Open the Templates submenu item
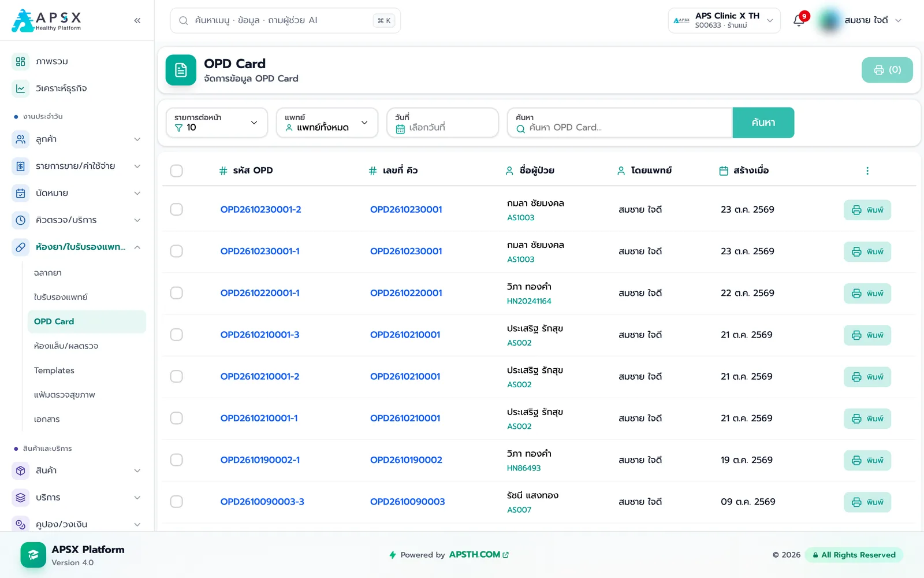The image size is (924, 578). tap(54, 370)
